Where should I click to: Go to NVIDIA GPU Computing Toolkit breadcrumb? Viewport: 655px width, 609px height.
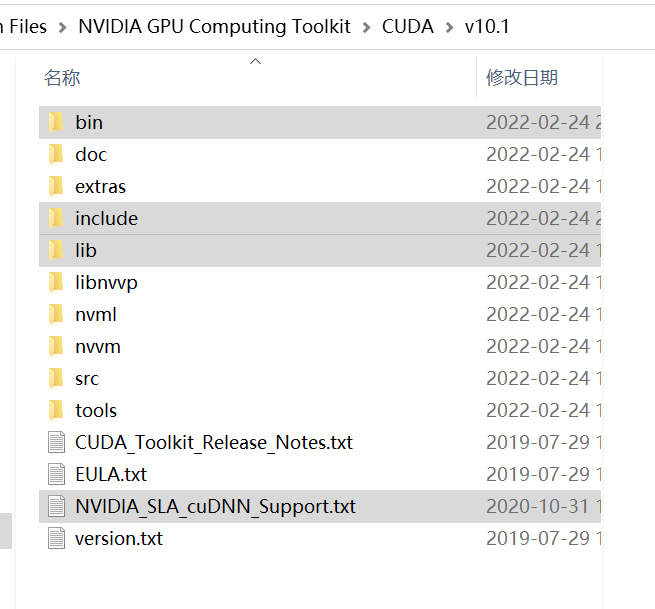pyautogui.click(x=215, y=27)
